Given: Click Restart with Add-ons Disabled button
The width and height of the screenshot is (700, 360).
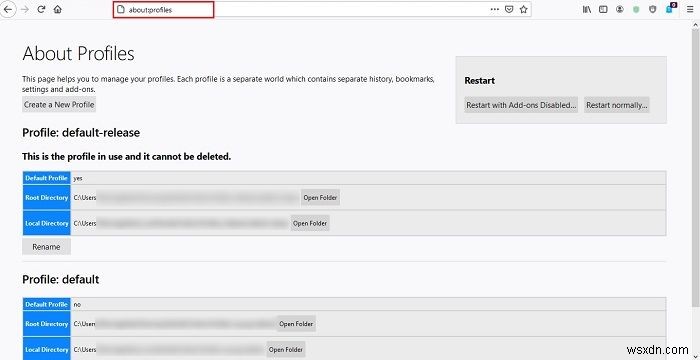Looking at the screenshot, I should (x=521, y=105).
